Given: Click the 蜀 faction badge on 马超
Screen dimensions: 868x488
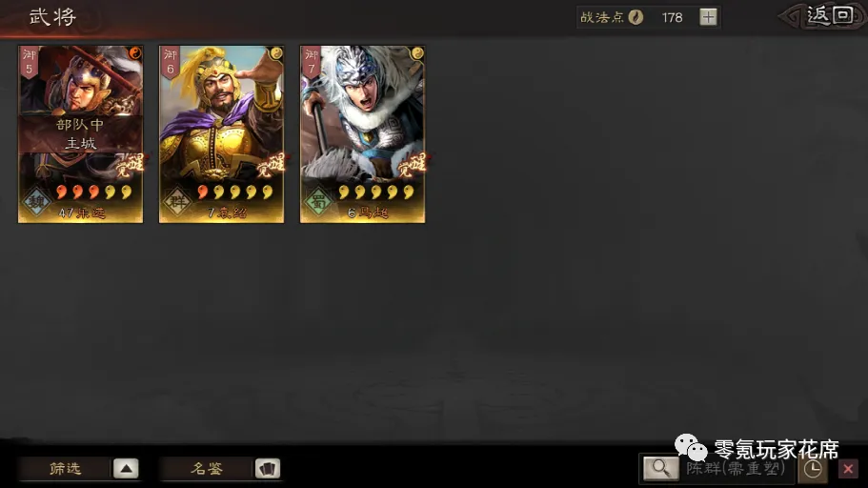Looking at the screenshot, I should (318, 202).
